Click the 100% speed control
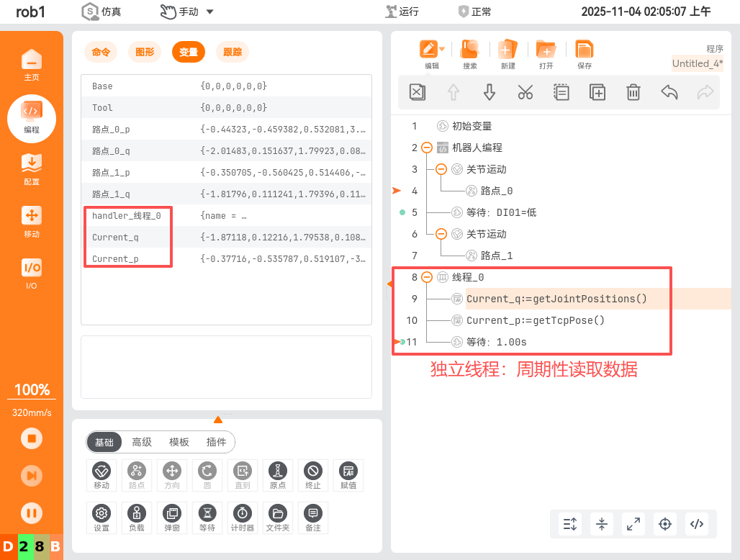The height and width of the screenshot is (560, 740). [x=31, y=389]
